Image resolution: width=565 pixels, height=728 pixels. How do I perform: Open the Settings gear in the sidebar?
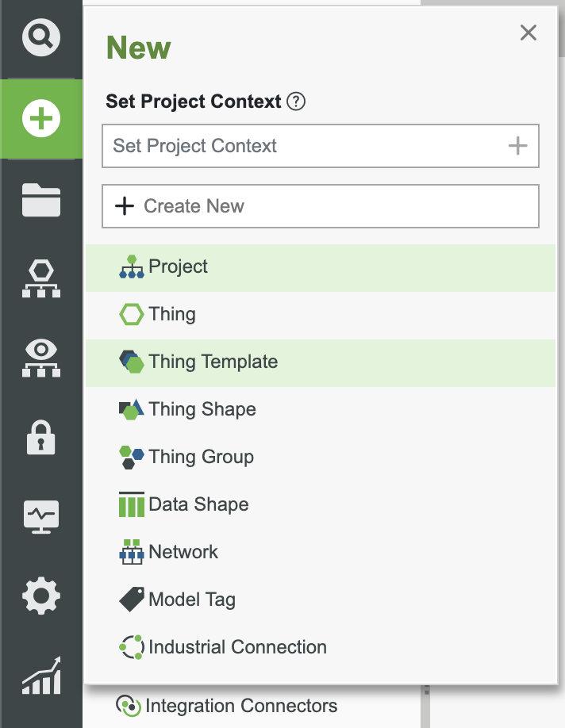click(40, 597)
